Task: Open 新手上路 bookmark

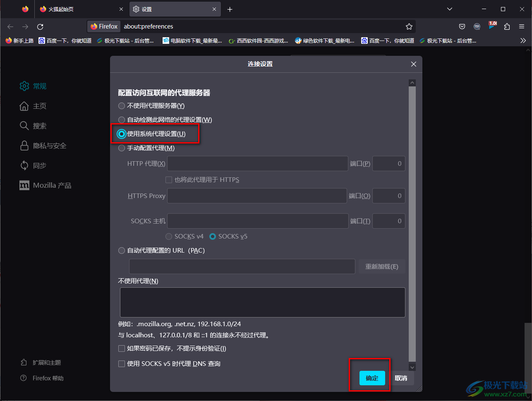Action: [19, 41]
